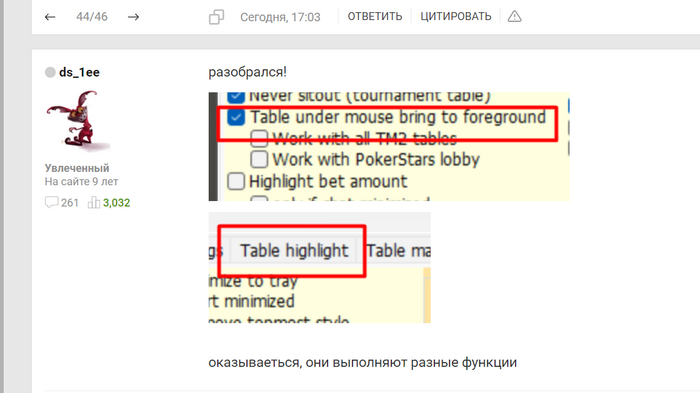
Task: Select text разобрался! in post
Action: pos(247,72)
